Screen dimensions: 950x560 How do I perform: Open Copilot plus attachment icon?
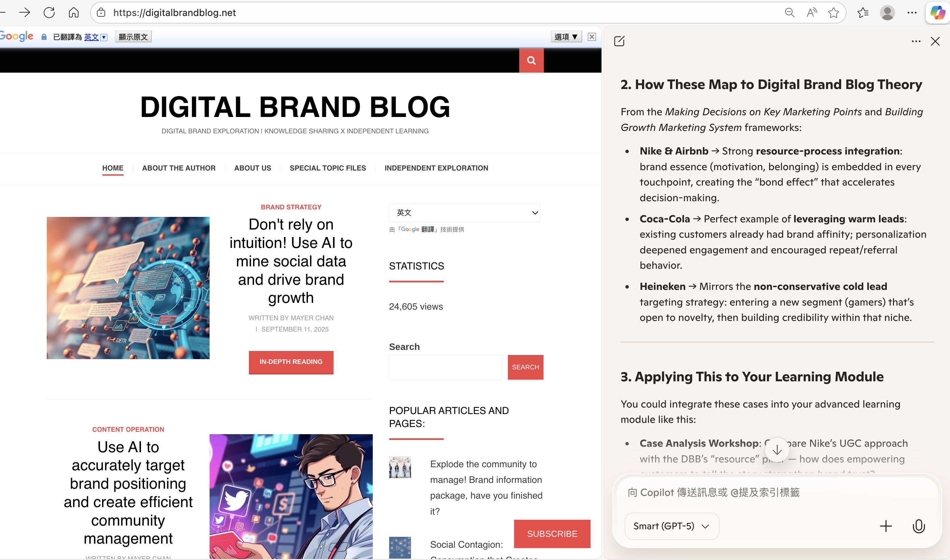coord(885,526)
